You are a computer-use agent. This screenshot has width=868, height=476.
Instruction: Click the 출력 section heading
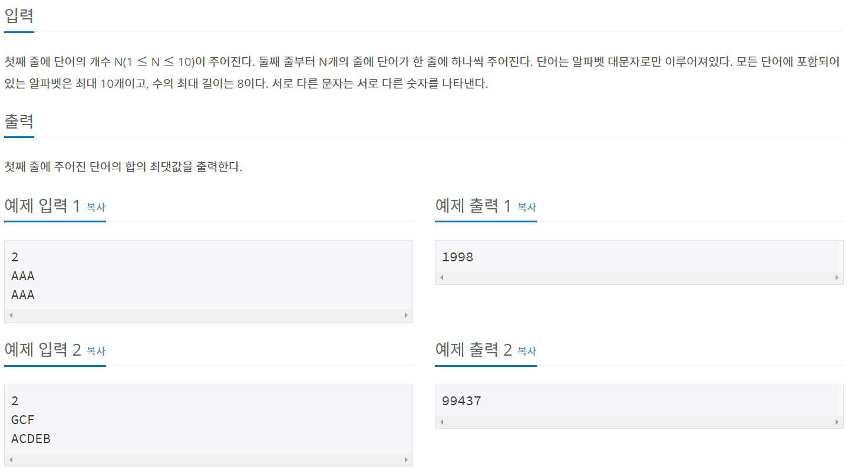18,122
